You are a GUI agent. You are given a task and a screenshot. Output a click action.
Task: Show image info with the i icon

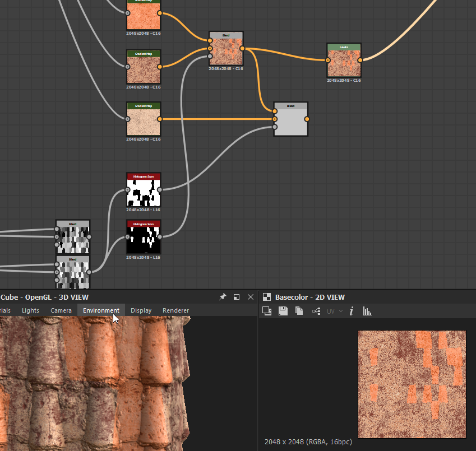pyautogui.click(x=351, y=311)
